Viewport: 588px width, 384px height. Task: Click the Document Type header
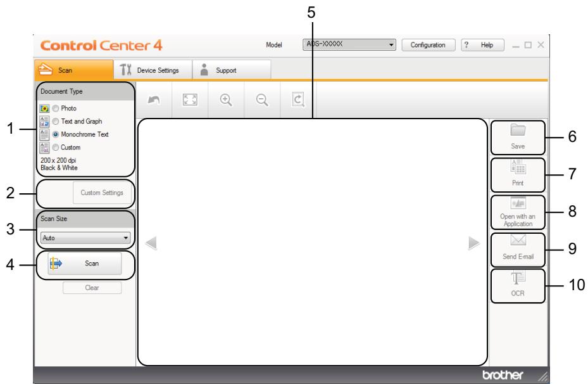pyautogui.click(x=85, y=91)
